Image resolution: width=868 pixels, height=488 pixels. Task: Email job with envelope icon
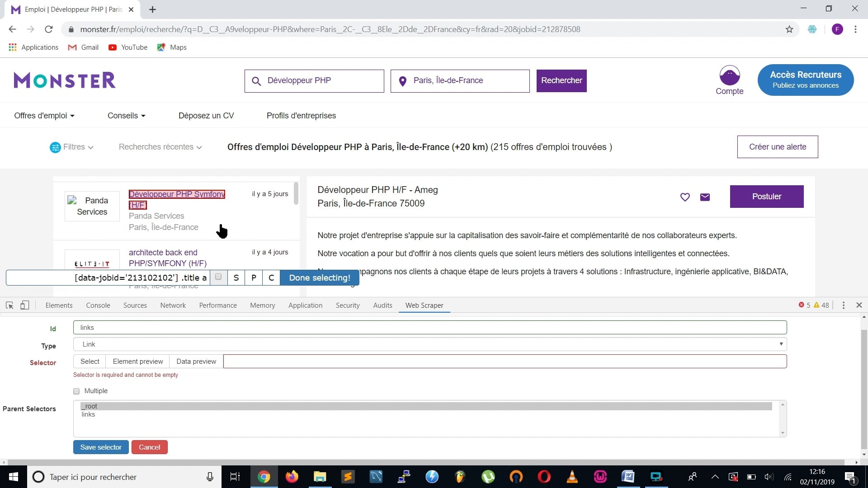point(705,197)
